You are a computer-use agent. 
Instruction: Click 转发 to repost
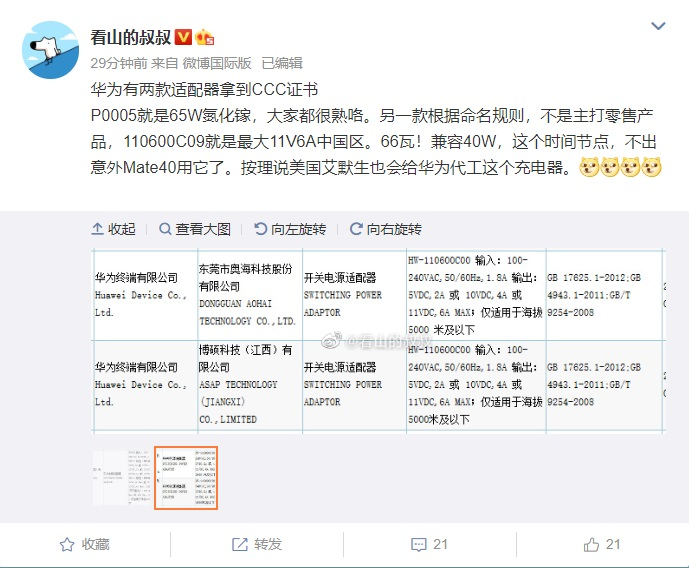click(257, 545)
